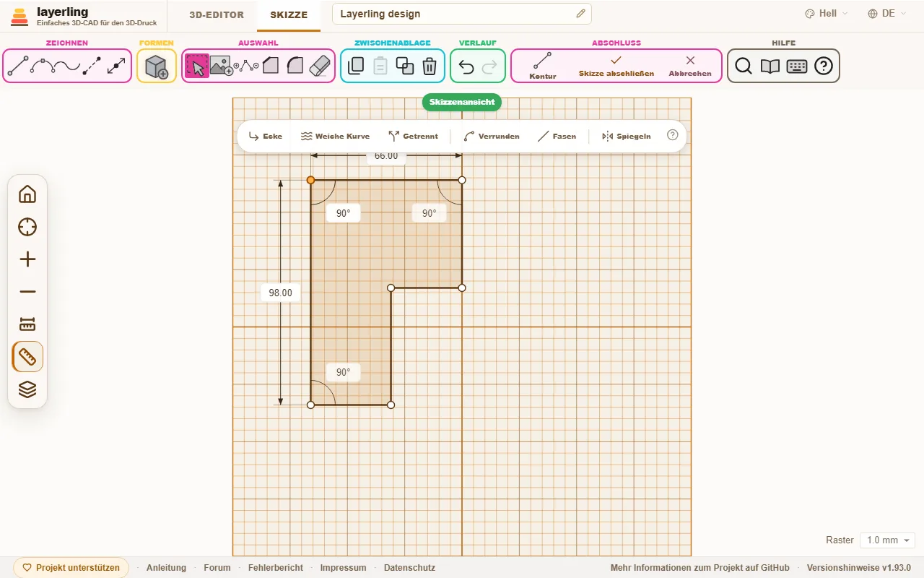Open the help question mark in Hilfe toolbar
Image resolution: width=924 pixels, height=578 pixels.
pyautogui.click(x=824, y=66)
